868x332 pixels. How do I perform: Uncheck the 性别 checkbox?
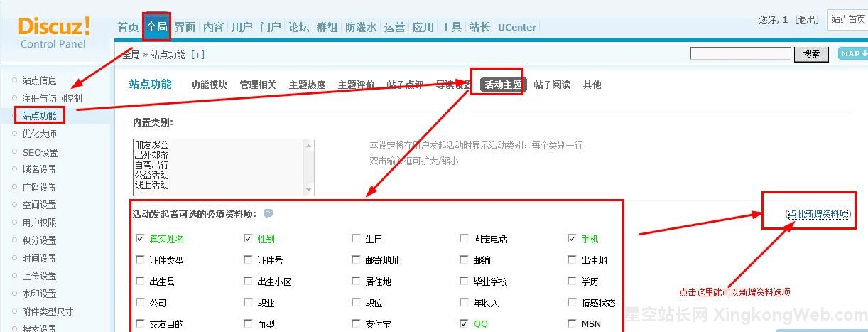[248, 239]
